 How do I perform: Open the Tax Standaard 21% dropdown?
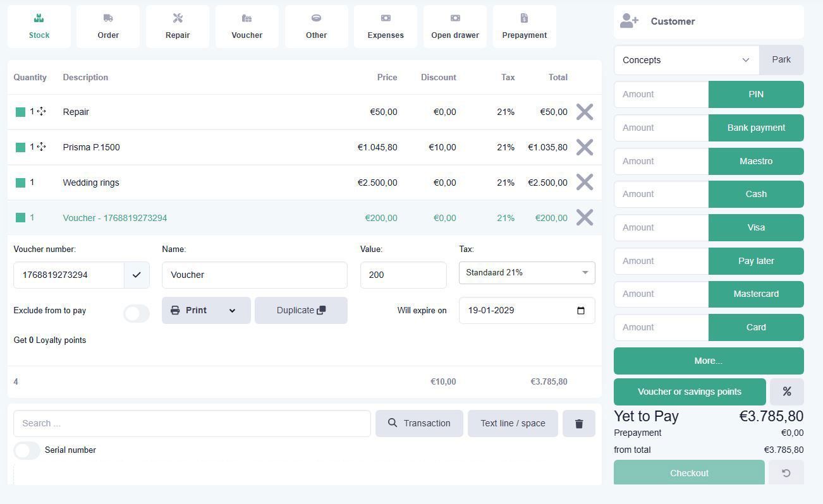(527, 273)
